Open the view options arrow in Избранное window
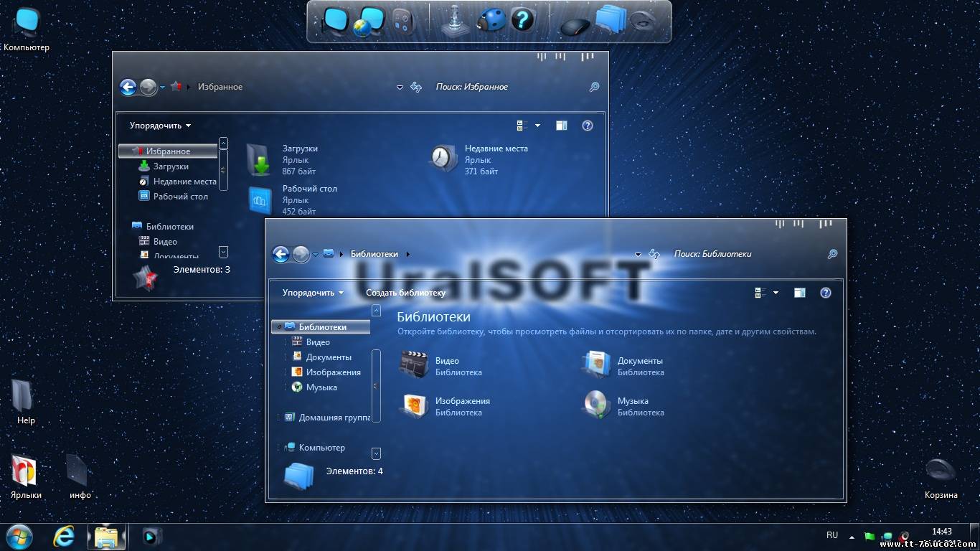This screenshot has height=551, width=980. click(x=537, y=126)
